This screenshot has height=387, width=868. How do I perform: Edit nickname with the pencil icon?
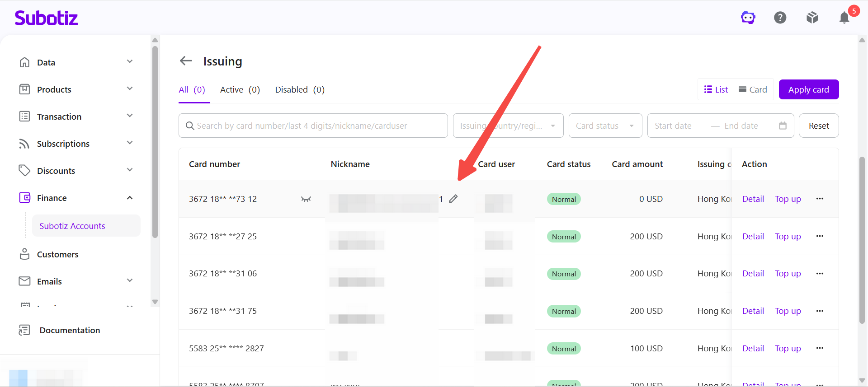pyautogui.click(x=453, y=199)
